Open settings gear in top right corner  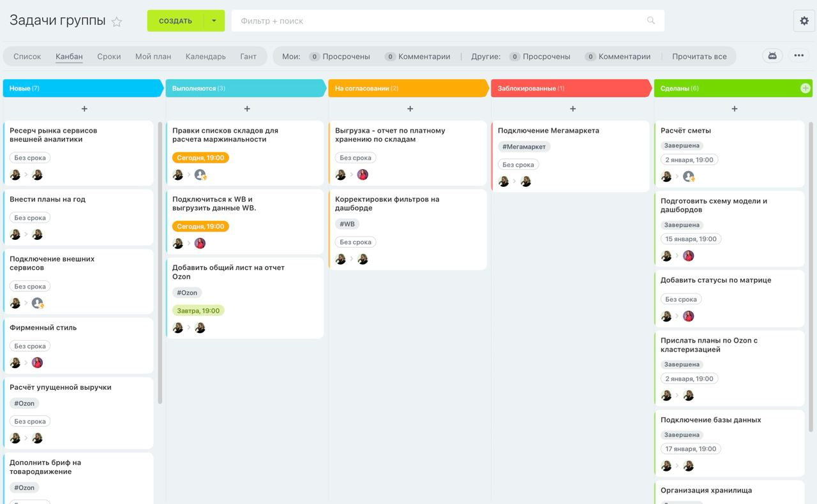point(804,20)
